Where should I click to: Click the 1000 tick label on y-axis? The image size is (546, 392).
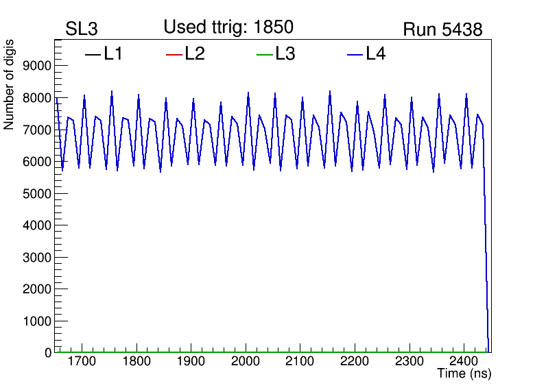point(37,321)
